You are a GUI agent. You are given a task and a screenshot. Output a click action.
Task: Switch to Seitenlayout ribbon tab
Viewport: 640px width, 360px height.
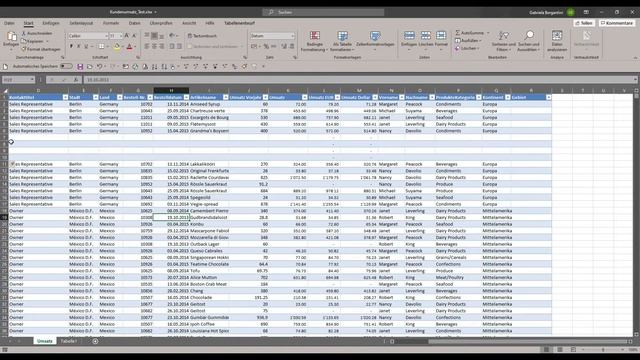[81, 23]
